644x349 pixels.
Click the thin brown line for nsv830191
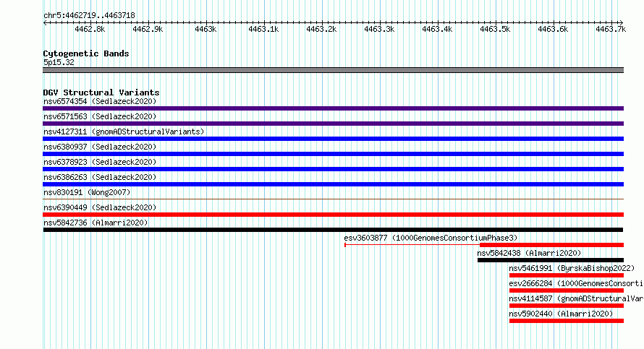point(333,199)
